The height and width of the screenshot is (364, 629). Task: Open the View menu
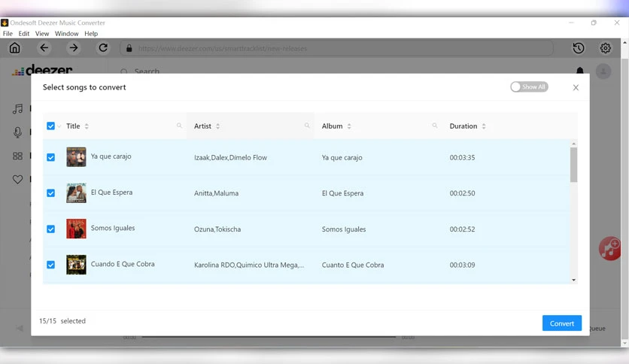[x=41, y=34]
